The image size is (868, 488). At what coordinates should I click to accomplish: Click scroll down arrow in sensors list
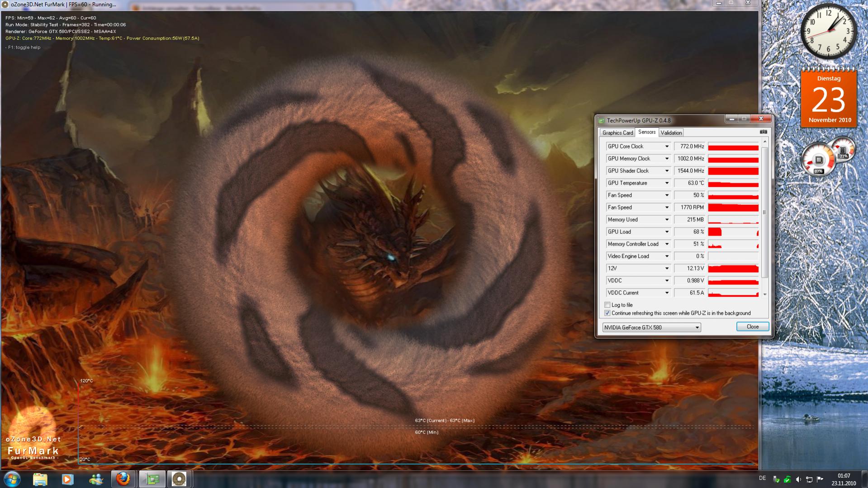[x=765, y=294]
